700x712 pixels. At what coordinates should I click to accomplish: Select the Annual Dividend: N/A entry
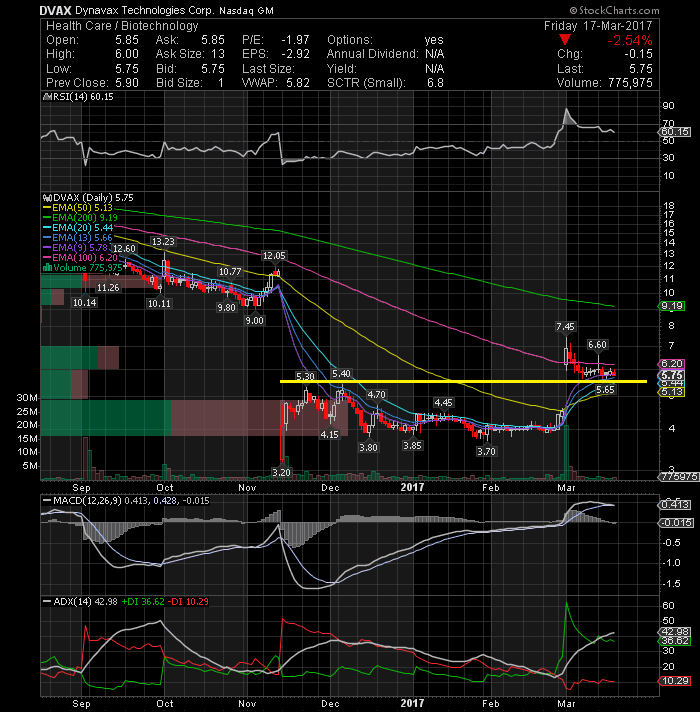pyautogui.click(x=385, y=54)
